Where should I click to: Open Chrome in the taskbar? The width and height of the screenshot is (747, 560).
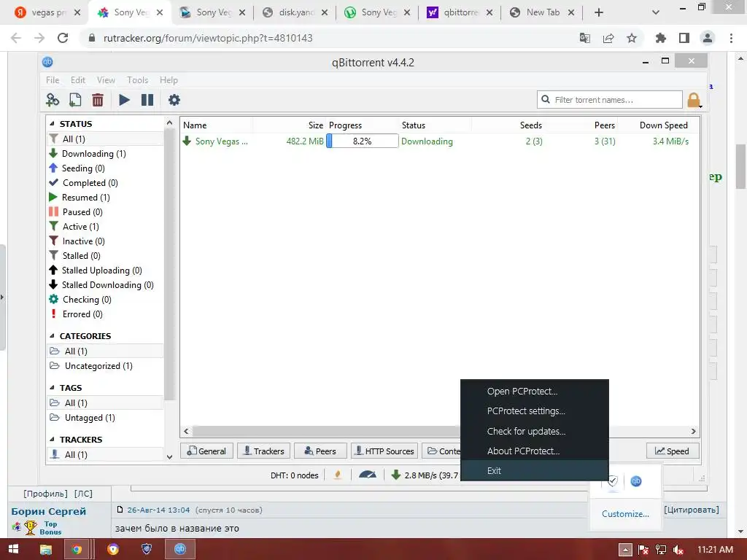pos(77,550)
